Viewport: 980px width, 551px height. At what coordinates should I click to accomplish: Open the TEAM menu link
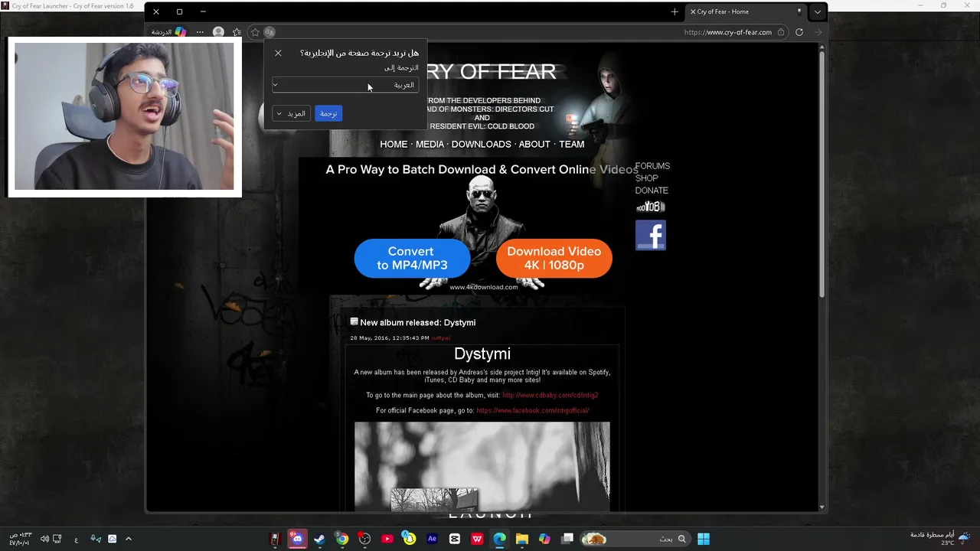click(x=571, y=144)
